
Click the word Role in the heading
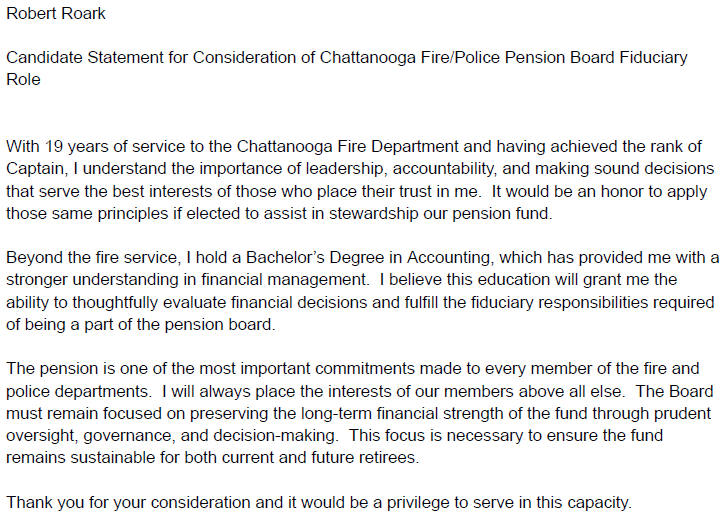23,79
